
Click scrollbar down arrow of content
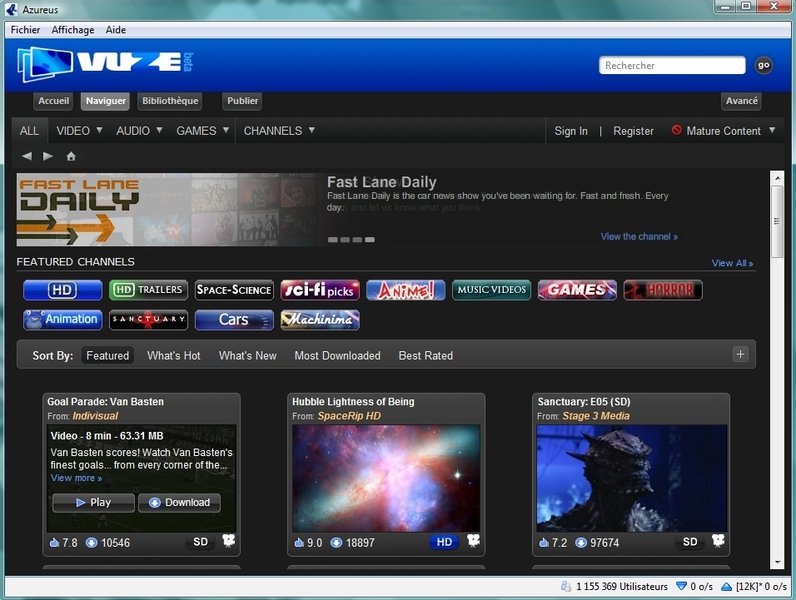click(777, 562)
